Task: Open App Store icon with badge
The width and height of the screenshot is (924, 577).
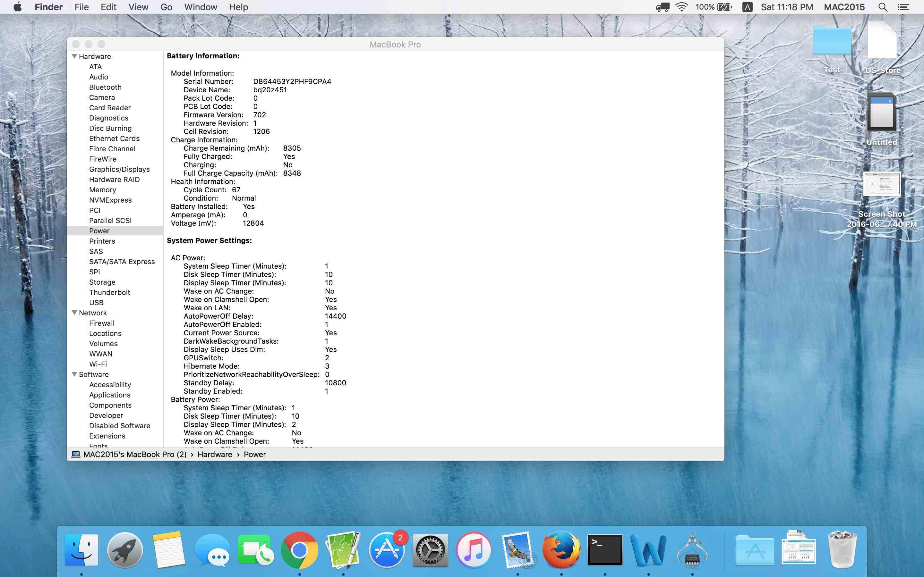Action: [x=386, y=549]
